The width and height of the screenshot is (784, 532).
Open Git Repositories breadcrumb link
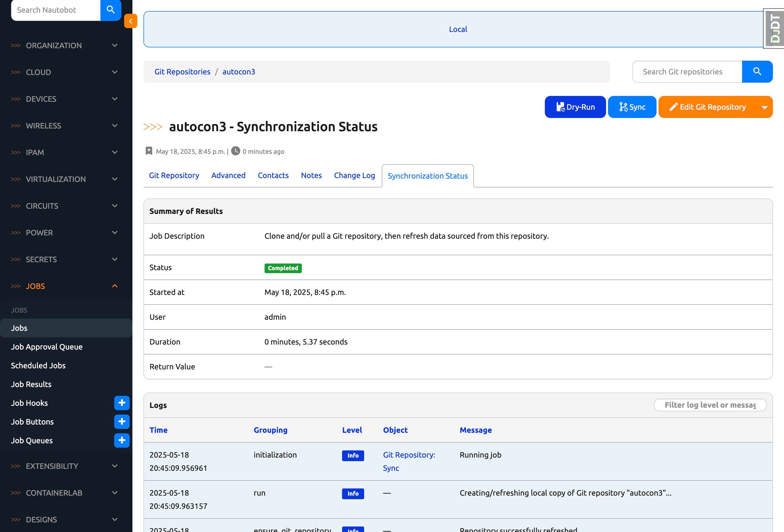click(182, 71)
